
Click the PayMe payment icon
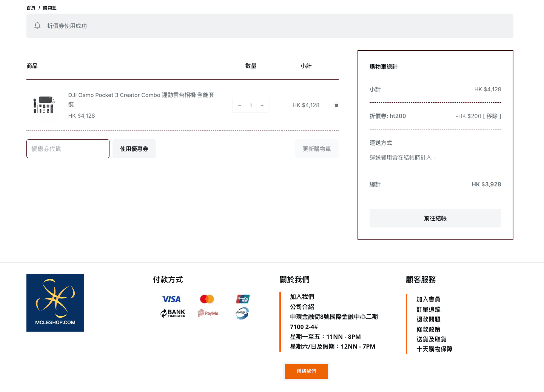(208, 313)
